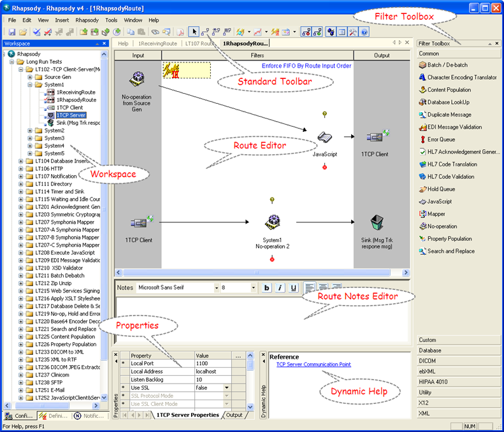Click the blue help question mark icon

364,32
